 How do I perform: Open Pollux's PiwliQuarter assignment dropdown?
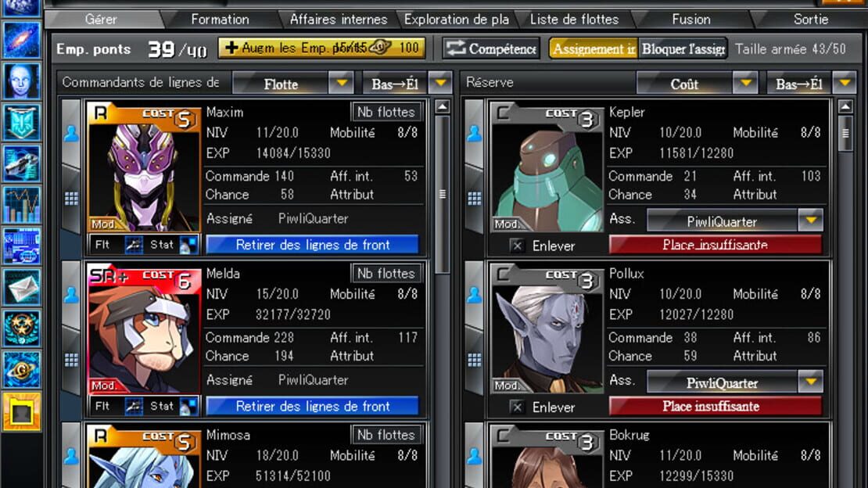pos(735,382)
